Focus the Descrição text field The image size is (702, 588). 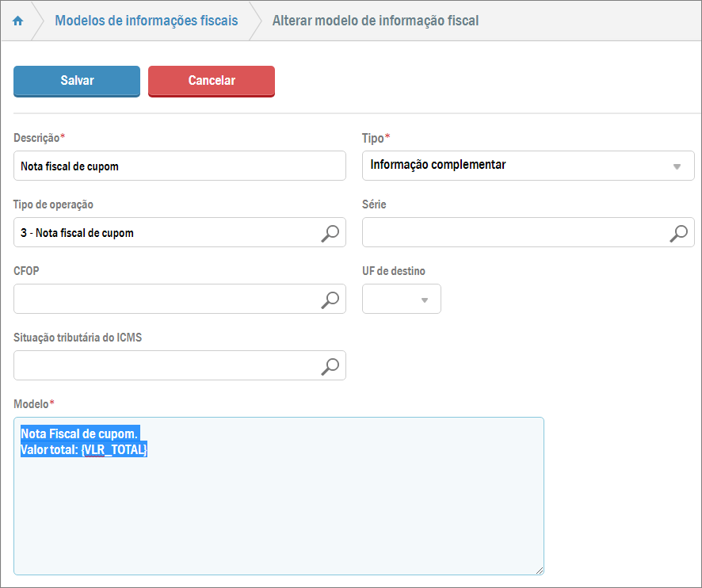coord(180,166)
